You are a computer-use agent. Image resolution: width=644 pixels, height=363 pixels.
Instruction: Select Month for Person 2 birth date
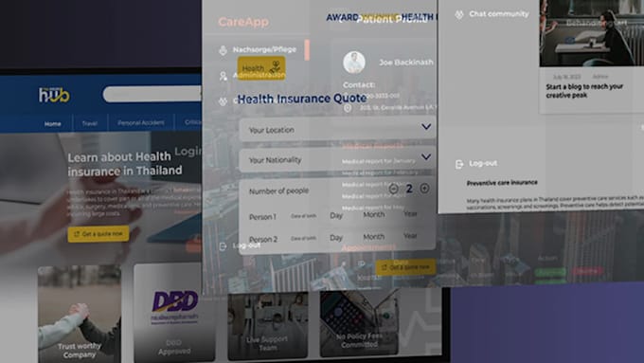tap(374, 236)
